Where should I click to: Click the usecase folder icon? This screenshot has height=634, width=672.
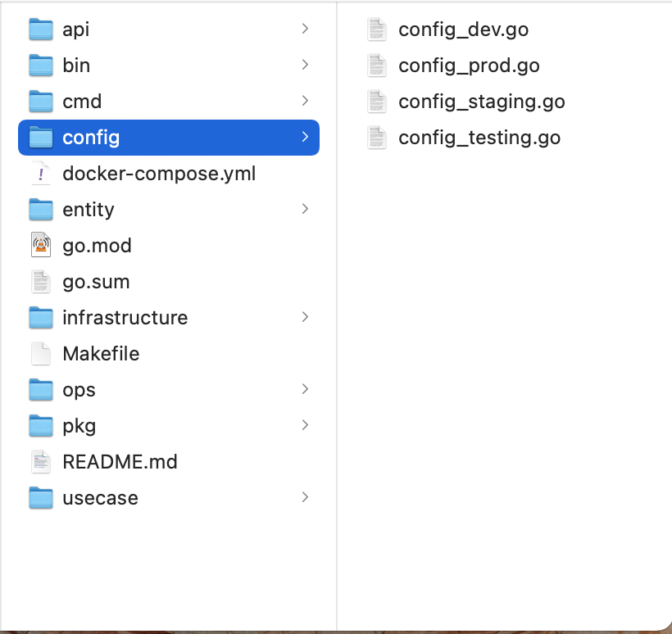tap(41, 498)
